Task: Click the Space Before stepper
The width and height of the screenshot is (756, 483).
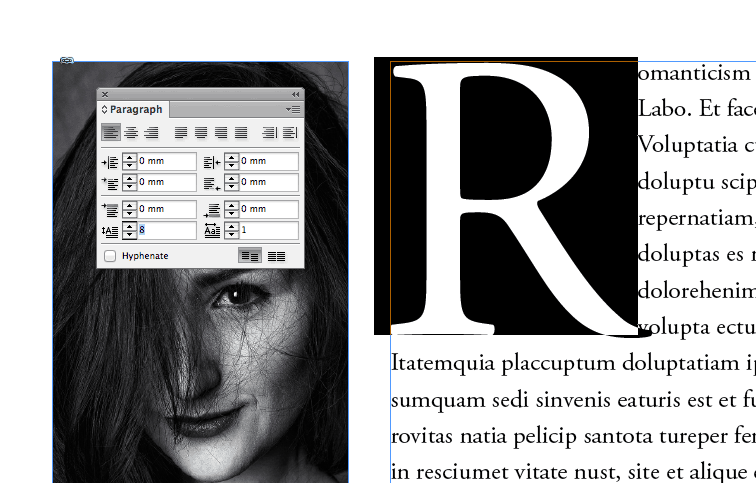Action: 129,210
